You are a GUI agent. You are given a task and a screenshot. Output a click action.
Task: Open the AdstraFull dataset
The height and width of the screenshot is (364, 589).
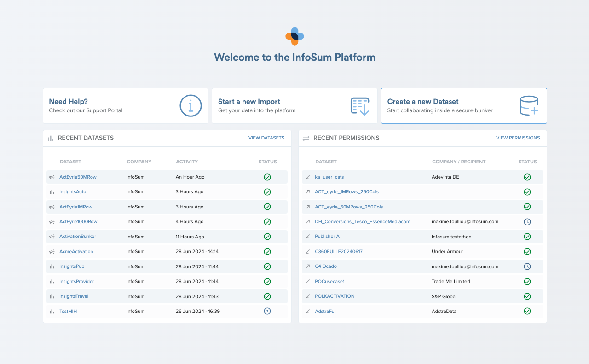coord(325,311)
